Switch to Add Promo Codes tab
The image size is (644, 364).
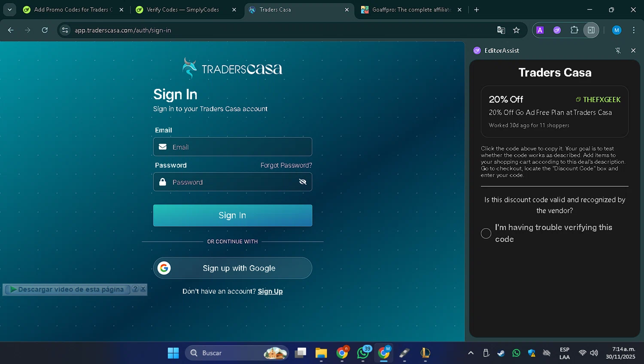(x=73, y=9)
